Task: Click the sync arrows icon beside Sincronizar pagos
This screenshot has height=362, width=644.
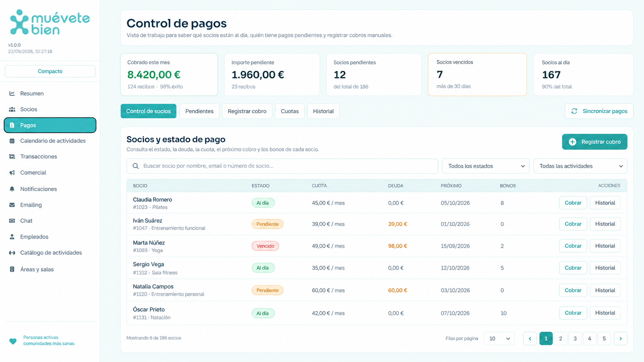Action: pyautogui.click(x=574, y=111)
